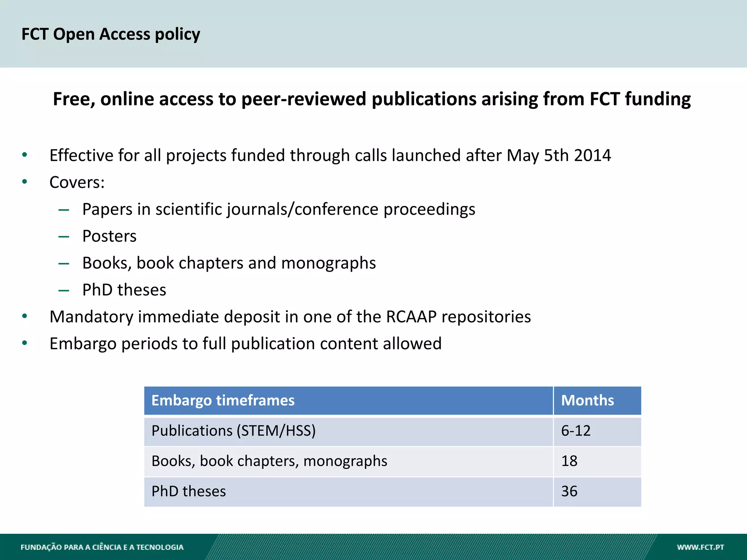Click the 'Free, online access to peer-reviewed publications' heading
The height and width of the screenshot is (560, 747).
click(372, 99)
